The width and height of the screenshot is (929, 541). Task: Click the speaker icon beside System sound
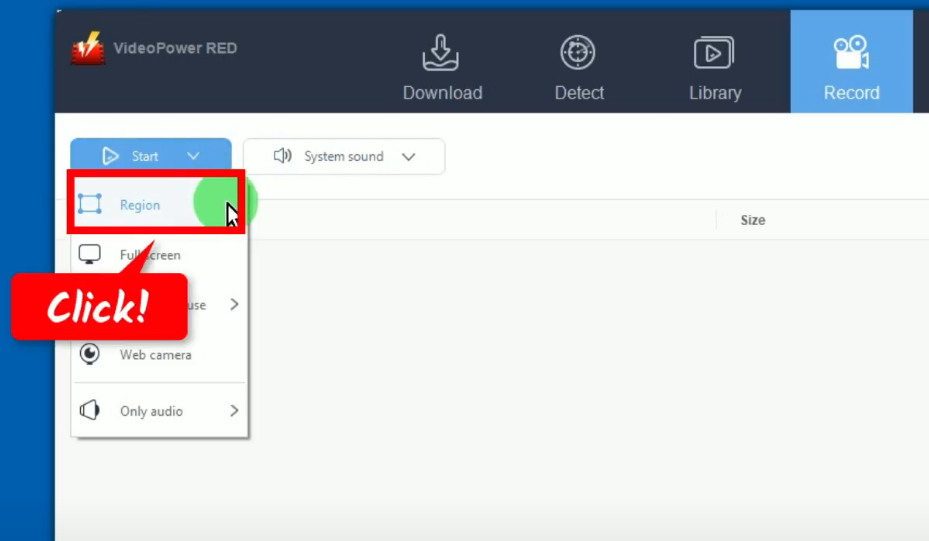pyautogui.click(x=283, y=156)
